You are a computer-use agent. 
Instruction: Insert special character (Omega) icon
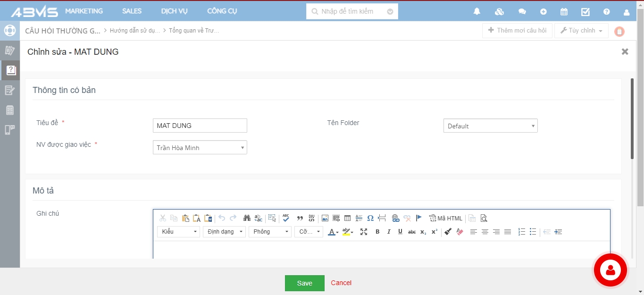pos(370,218)
